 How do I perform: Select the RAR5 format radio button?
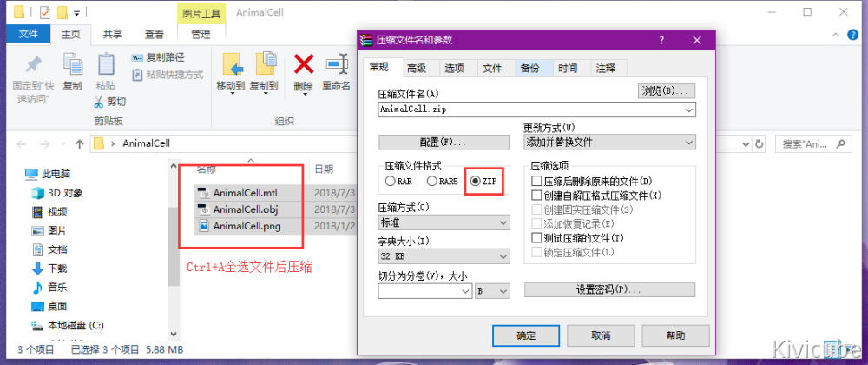[x=431, y=182]
